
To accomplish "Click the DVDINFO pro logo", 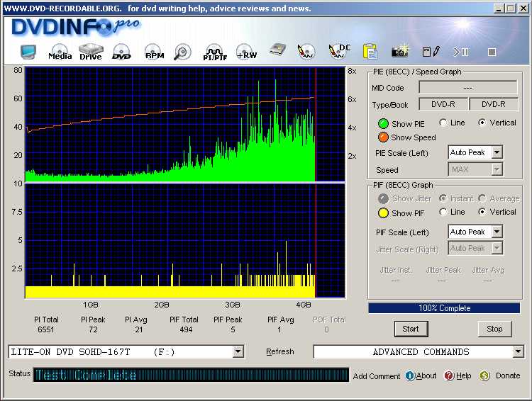I will pyautogui.click(x=75, y=26).
